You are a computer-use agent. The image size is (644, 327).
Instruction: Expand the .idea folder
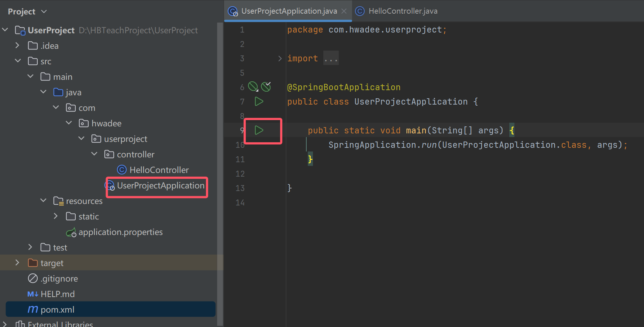[17, 45]
